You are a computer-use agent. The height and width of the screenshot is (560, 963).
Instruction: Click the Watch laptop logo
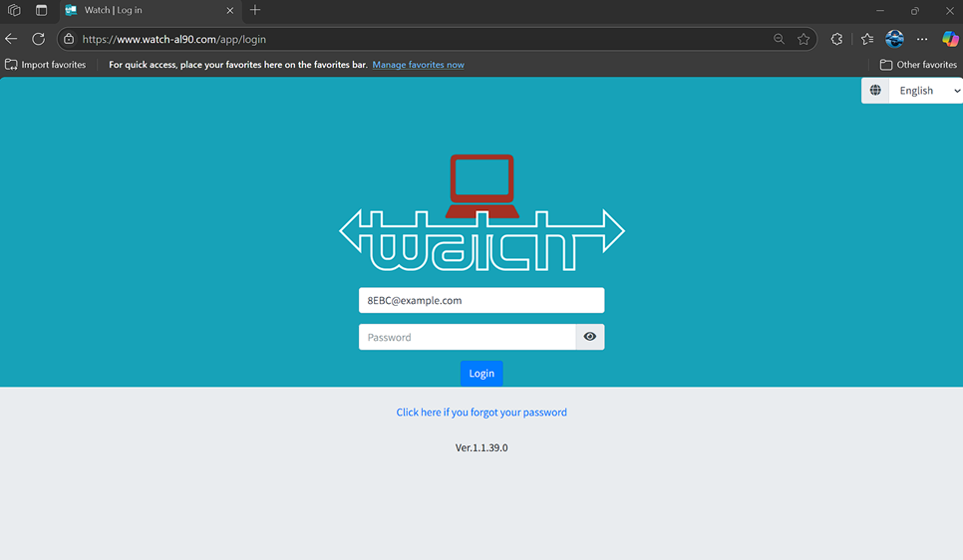click(481, 213)
